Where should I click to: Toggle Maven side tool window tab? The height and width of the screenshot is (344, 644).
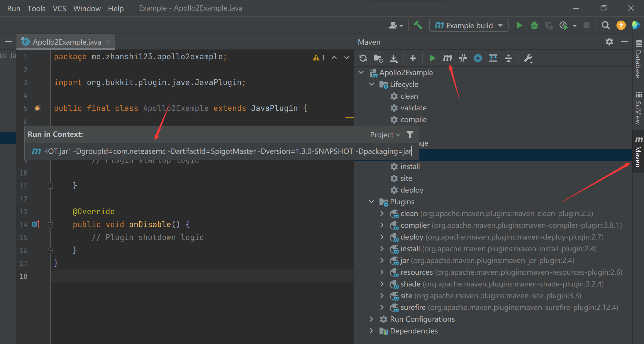tap(638, 151)
